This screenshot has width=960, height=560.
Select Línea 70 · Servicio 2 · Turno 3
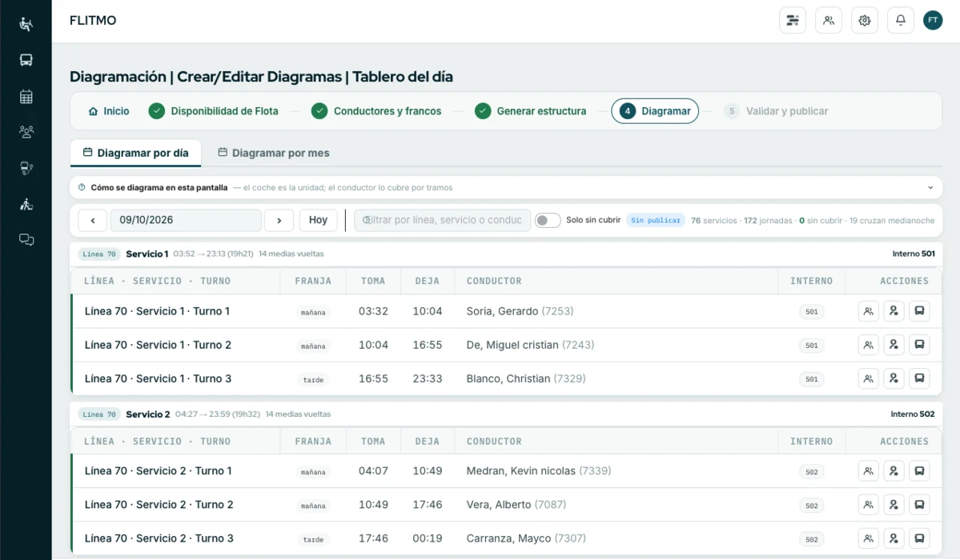click(x=159, y=538)
